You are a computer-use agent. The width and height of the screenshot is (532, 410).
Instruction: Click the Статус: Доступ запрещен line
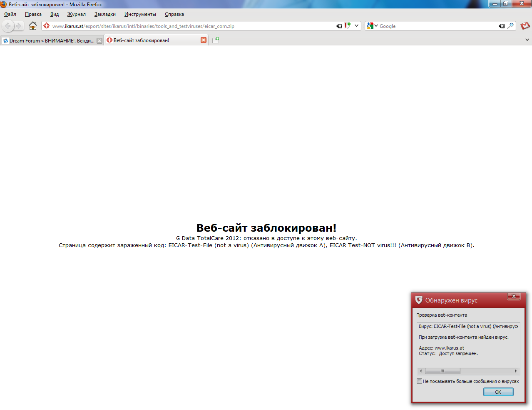(448, 353)
